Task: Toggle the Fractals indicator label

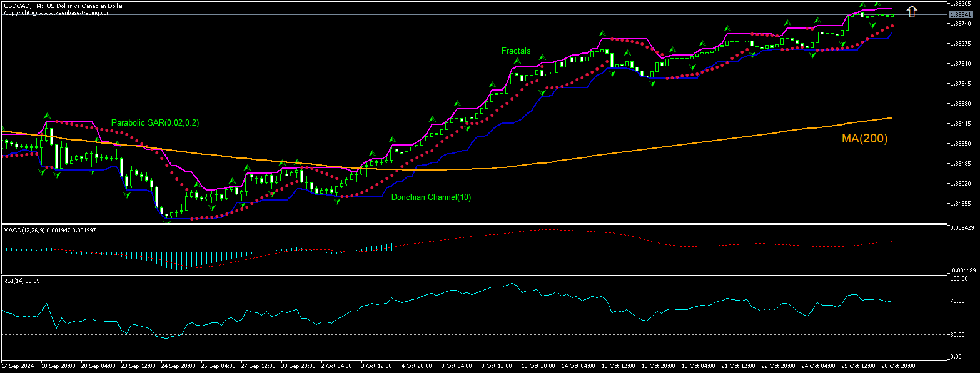Action: point(515,51)
